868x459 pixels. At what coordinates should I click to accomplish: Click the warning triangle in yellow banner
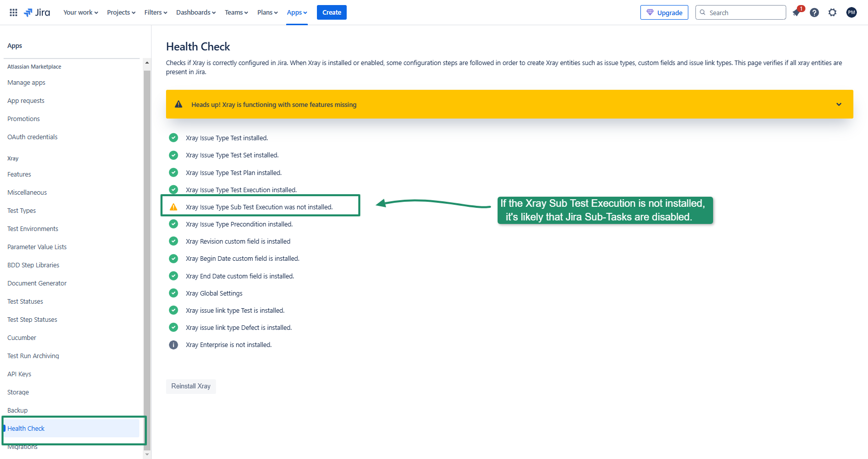[x=179, y=104]
